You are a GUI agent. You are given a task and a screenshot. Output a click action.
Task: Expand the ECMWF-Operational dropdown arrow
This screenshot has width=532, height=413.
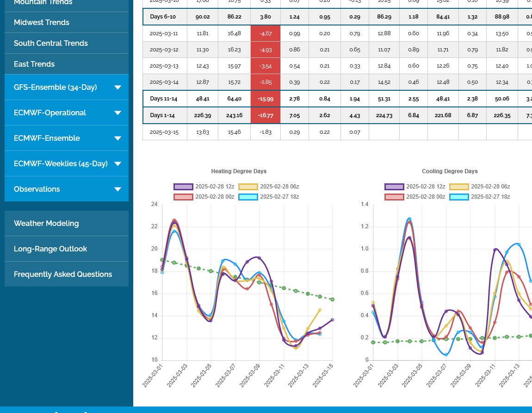click(118, 113)
